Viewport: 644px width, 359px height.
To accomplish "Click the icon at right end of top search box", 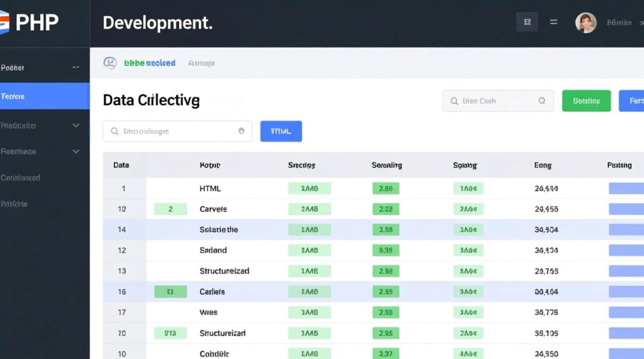I will pyautogui.click(x=542, y=101).
